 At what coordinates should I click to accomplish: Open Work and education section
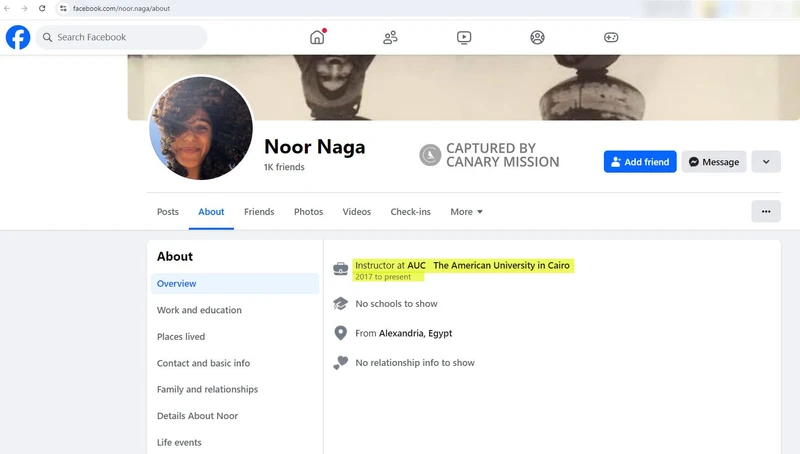(x=199, y=310)
